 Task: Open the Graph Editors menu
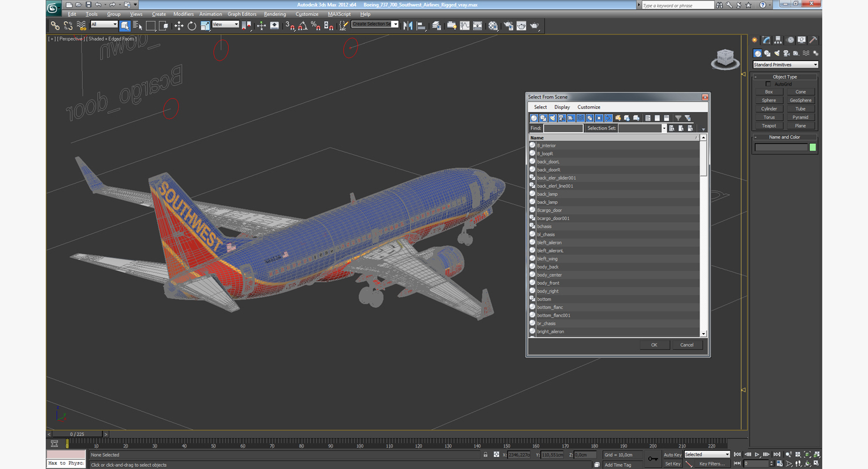242,14
